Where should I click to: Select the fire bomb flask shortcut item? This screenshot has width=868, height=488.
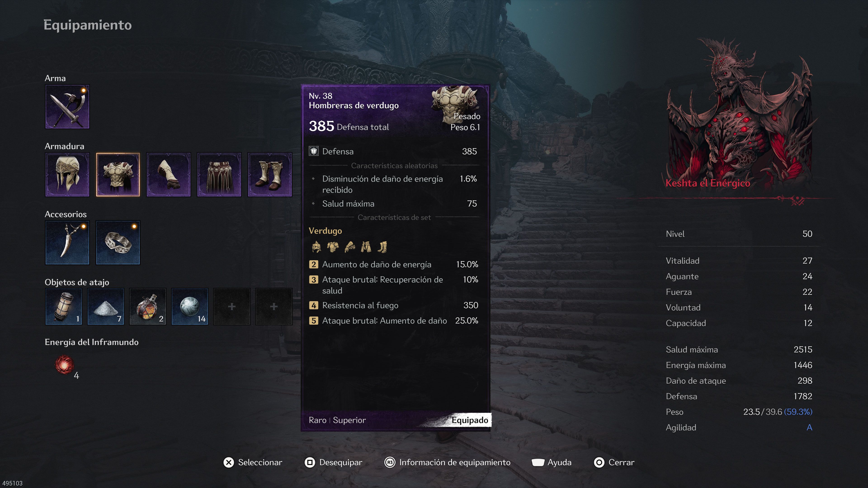pyautogui.click(x=148, y=307)
